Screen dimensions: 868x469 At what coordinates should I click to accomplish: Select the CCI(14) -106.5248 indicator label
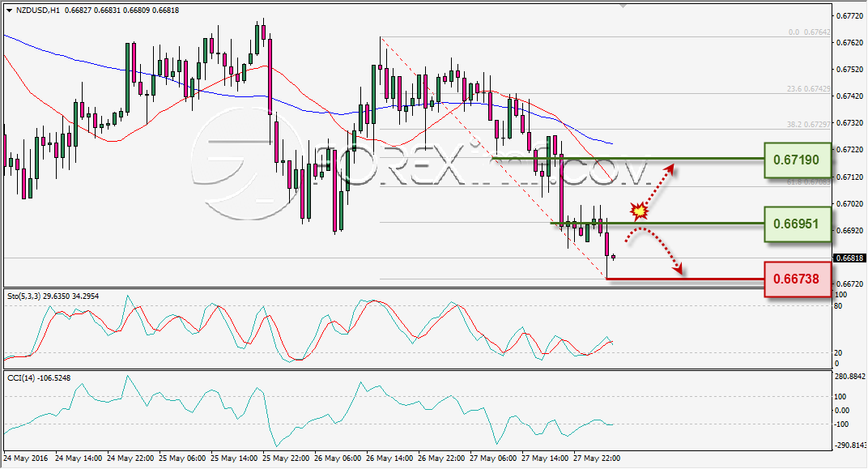(x=39, y=378)
